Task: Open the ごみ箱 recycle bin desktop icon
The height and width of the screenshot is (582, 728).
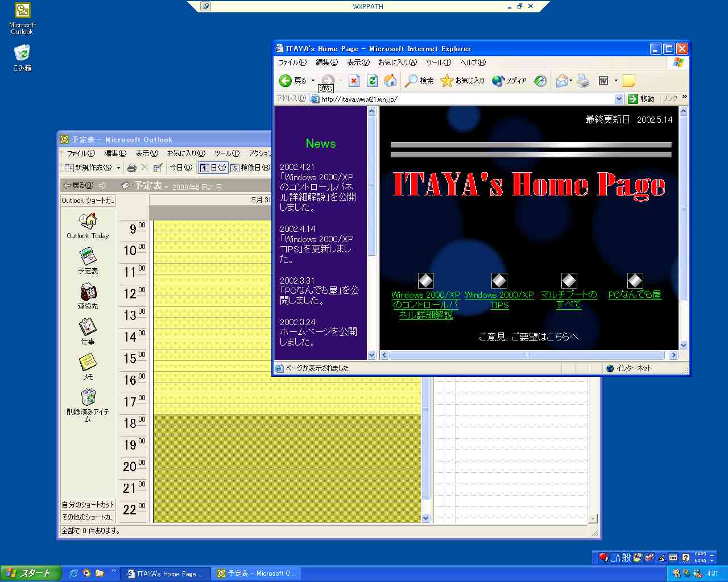Action: click(x=22, y=57)
